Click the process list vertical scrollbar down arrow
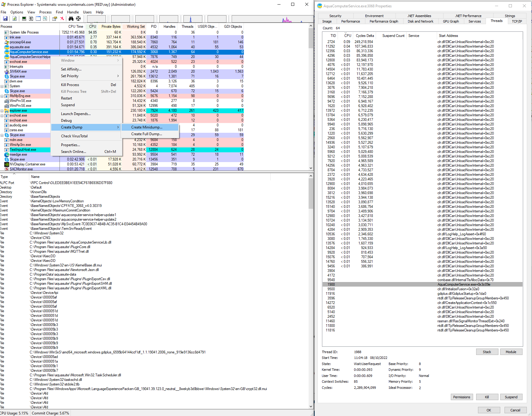 click(x=311, y=168)
